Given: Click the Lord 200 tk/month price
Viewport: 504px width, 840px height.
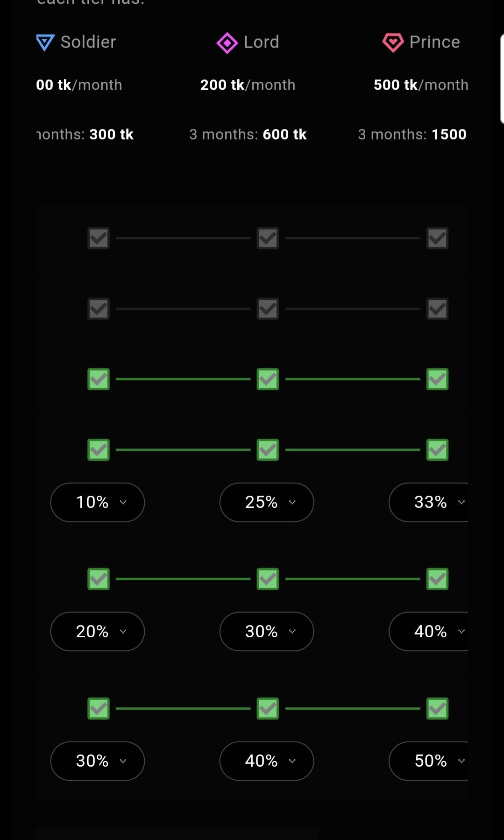Looking at the screenshot, I should point(248,85).
